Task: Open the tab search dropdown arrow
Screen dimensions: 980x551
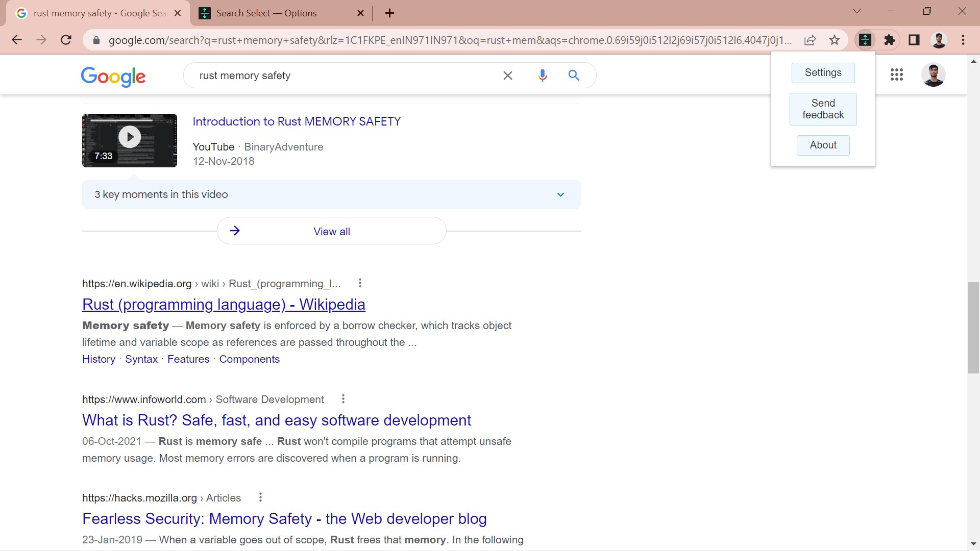Action: (x=857, y=11)
